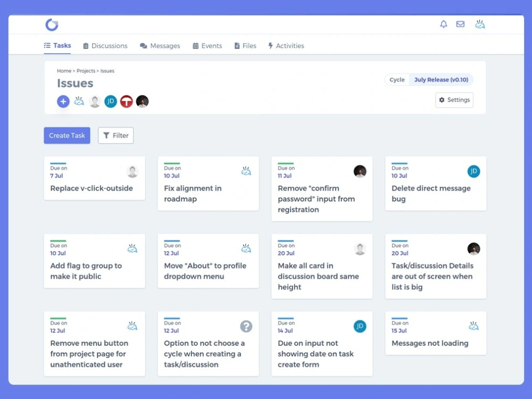532x399 pixels.
Task: Click assignee avatar on Fix alignment in roadmap card
Action: pos(246,171)
